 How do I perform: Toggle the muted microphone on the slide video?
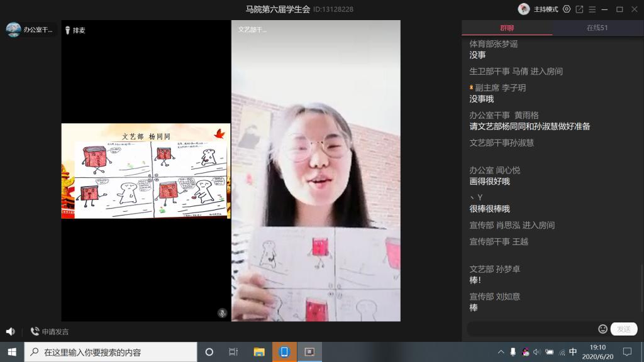(222, 312)
